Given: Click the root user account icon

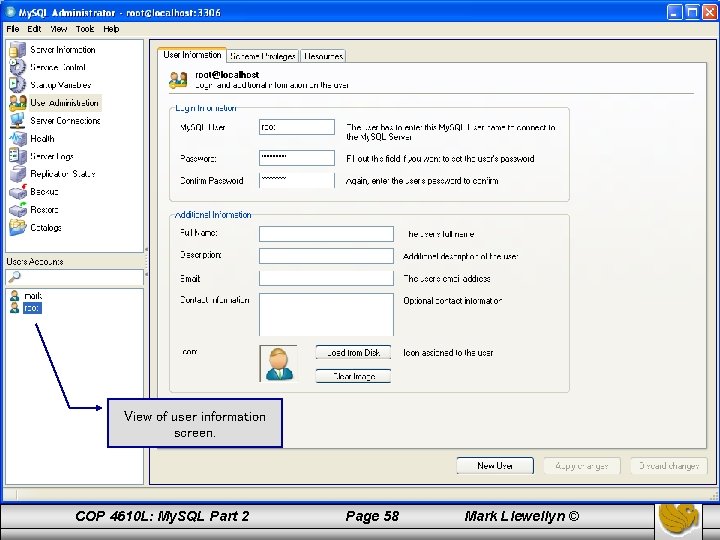Looking at the screenshot, I should (15, 308).
